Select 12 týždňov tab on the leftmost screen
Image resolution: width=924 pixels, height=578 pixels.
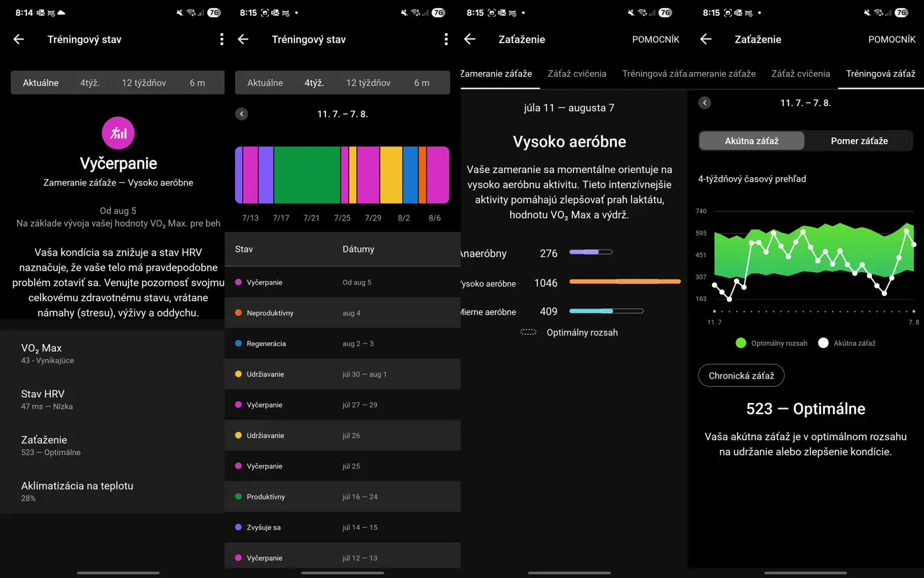coord(144,83)
